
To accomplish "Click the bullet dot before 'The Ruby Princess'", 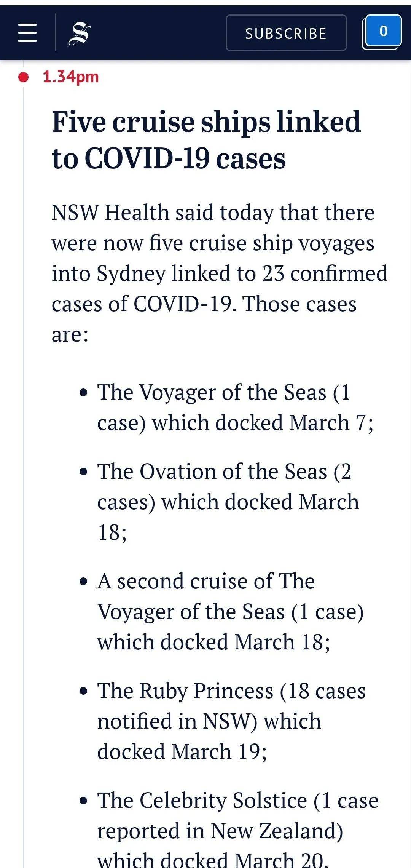I will [x=84, y=691].
